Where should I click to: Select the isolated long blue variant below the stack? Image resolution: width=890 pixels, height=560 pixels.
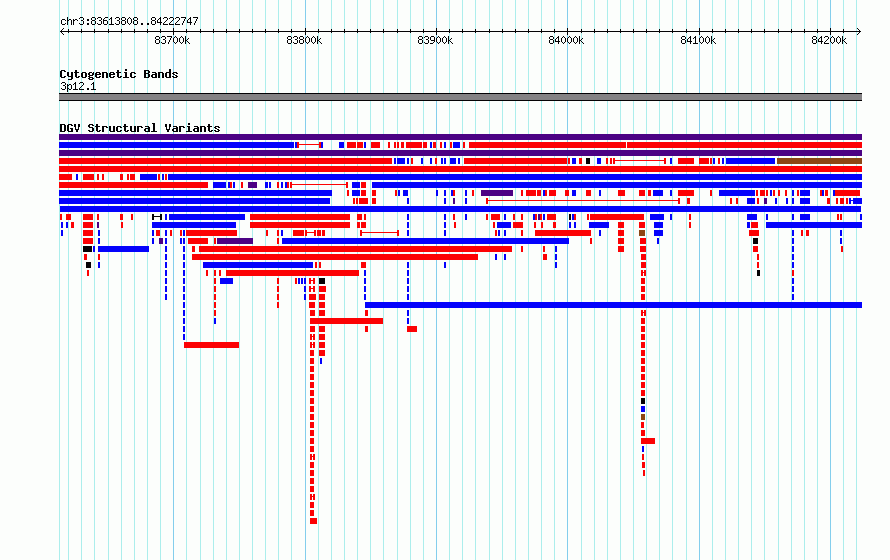[613, 305]
